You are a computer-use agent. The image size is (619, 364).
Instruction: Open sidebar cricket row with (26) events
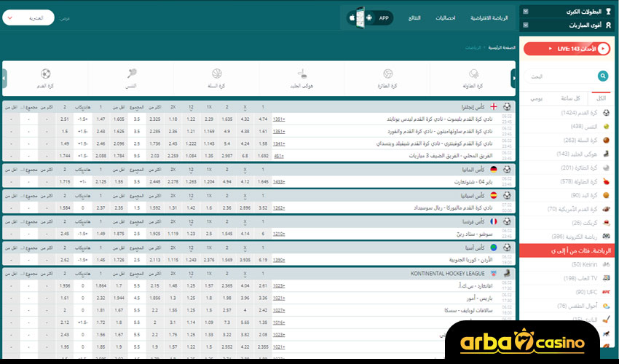point(567,223)
